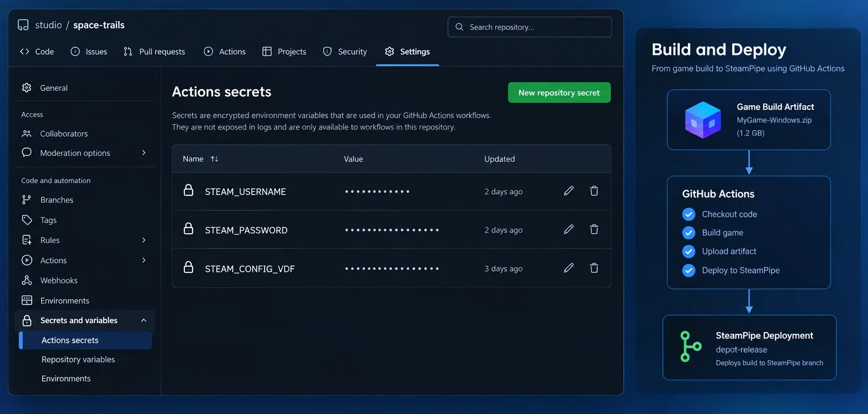
Task: Open the studio owner link
Action: point(48,25)
